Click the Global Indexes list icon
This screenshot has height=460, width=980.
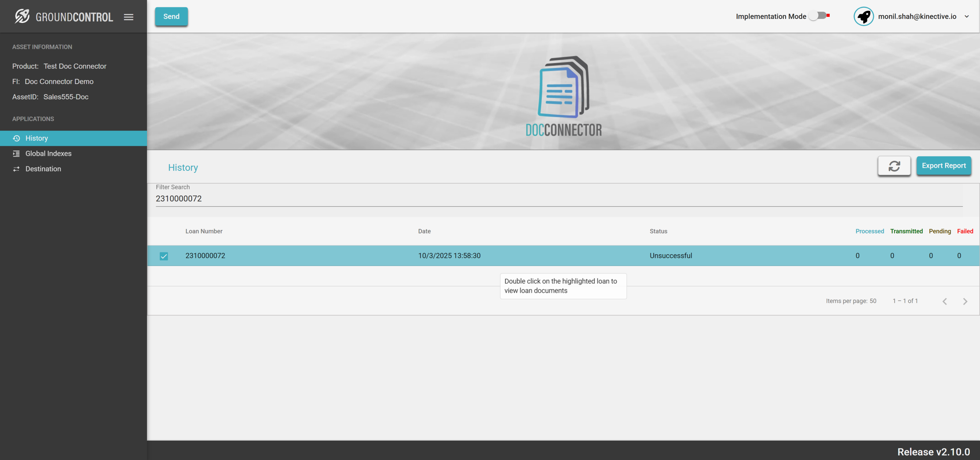(x=16, y=154)
